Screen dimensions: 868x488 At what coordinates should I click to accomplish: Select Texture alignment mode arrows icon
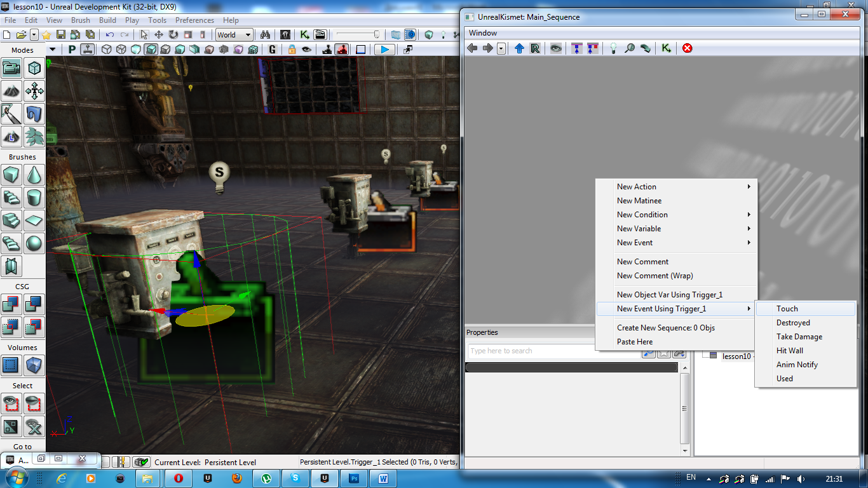click(x=34, y=91)
